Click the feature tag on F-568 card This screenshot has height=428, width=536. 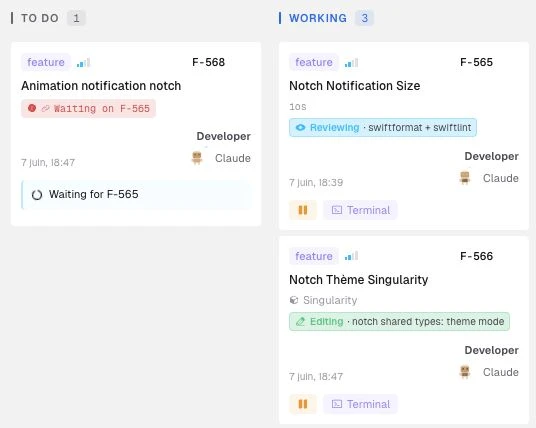46,62
